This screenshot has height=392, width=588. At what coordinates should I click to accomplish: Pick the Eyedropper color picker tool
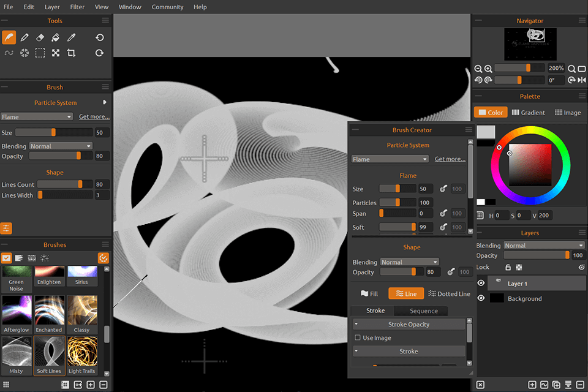[x=71, y=37]
